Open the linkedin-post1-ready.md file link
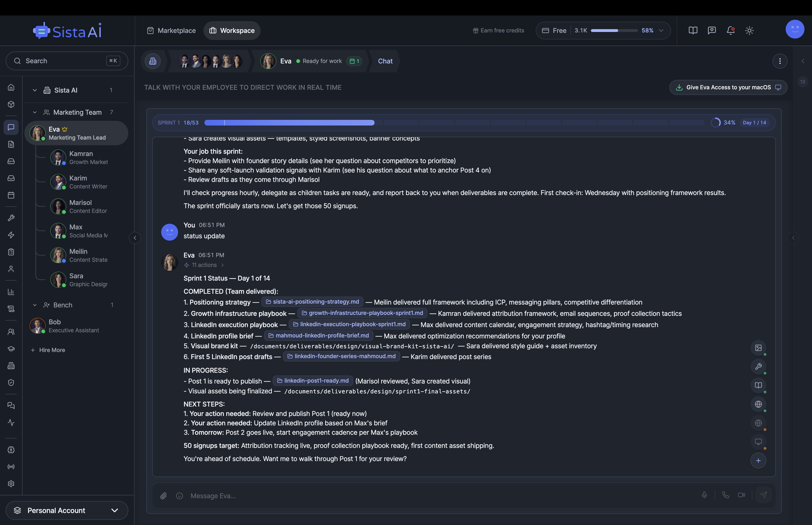The height and width of the screenshot is (525, 812). pyautogui.click(x=312, y=381)
